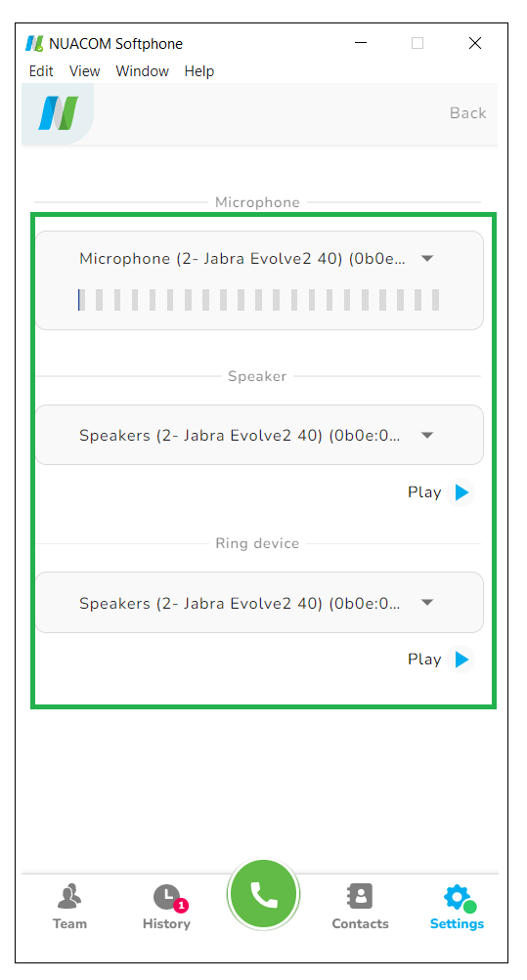
Task: Click the NUACOM logo in header
Action: click(58, 113)
